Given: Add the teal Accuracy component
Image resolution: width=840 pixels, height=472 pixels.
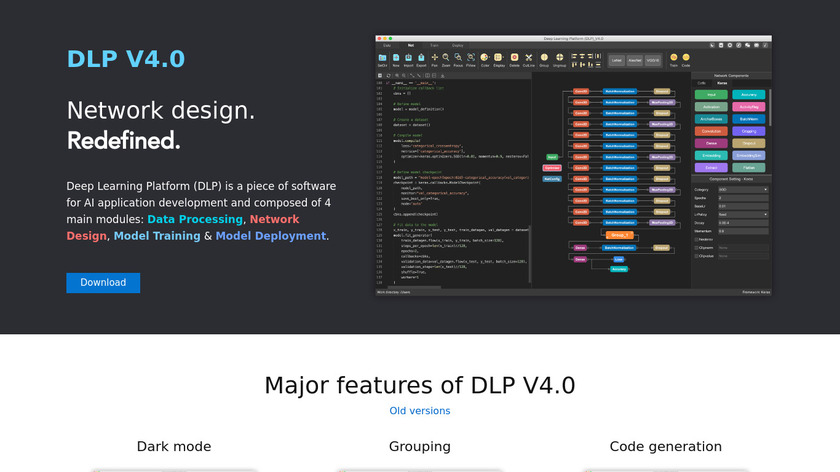Looking at the screenshot, I should 748,95.
